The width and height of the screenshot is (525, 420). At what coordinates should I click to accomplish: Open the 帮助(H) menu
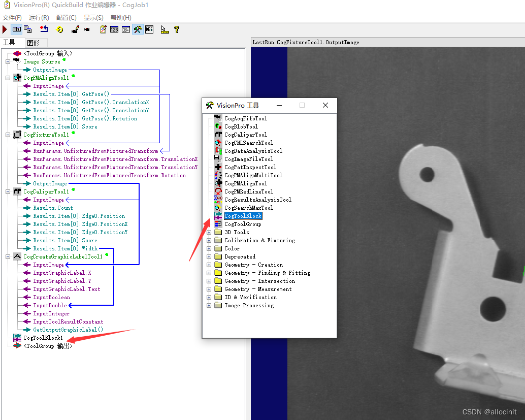(121, 17)
